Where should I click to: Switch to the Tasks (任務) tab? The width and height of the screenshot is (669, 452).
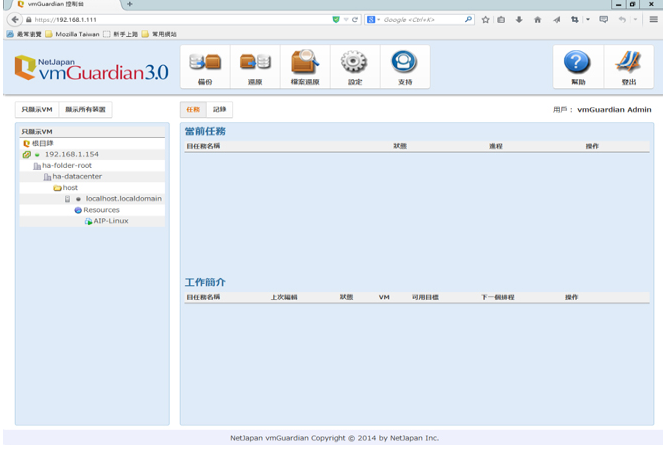pyautogui.click(x=193, y=110)
